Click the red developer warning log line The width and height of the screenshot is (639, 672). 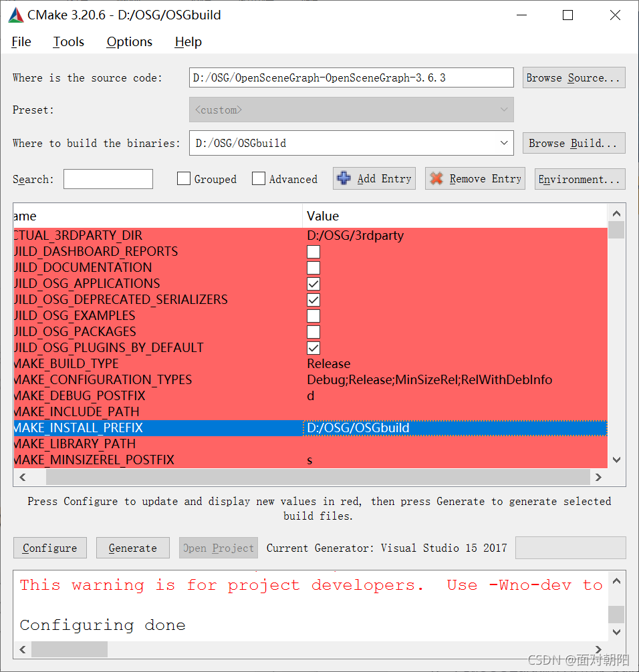311,585
